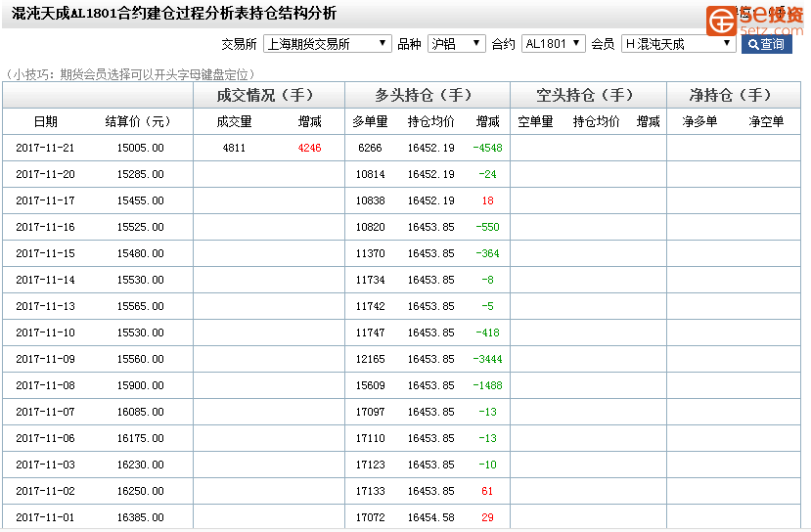Screen dimensions: 811x532
Task: Click the red change value 29
Action: coord(487,517)
